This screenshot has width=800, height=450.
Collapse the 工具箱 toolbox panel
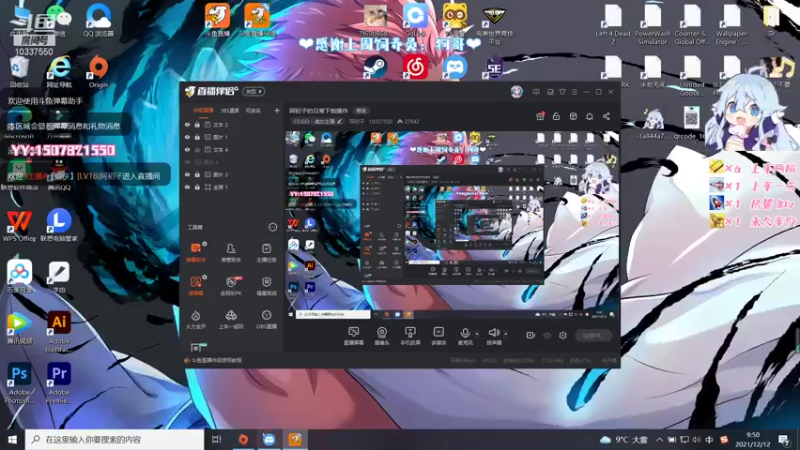272,227
